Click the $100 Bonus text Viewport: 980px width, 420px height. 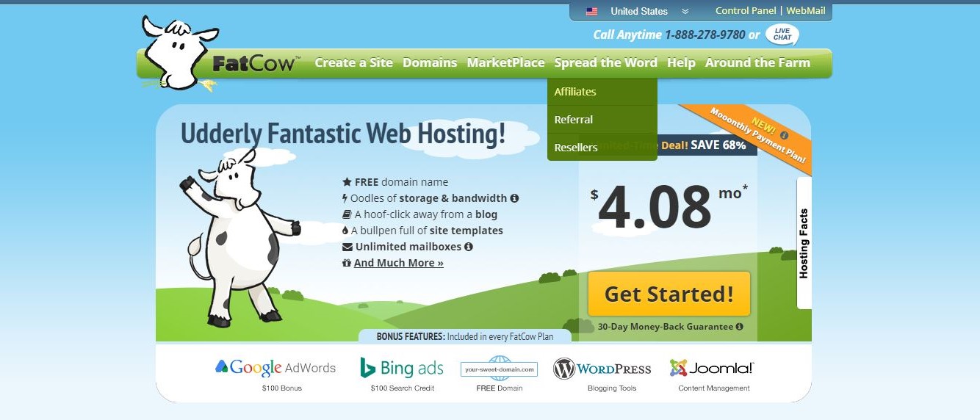click(x=281, y=388)
